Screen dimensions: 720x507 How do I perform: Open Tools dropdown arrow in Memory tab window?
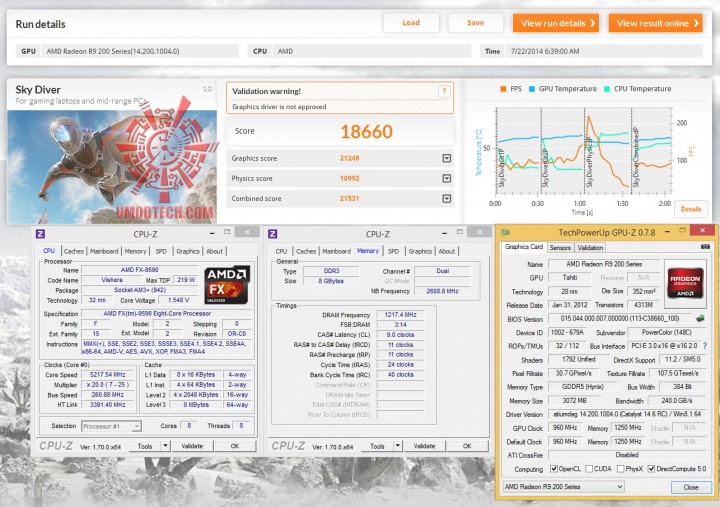(398, 445)
